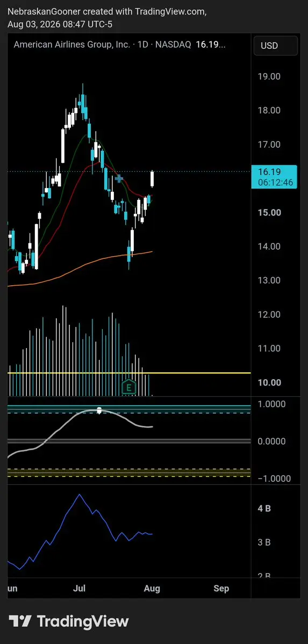The height and width of the screenshot is (644, 308).
Task: Click the blue cross marker on chart
Action: point(119,178)
